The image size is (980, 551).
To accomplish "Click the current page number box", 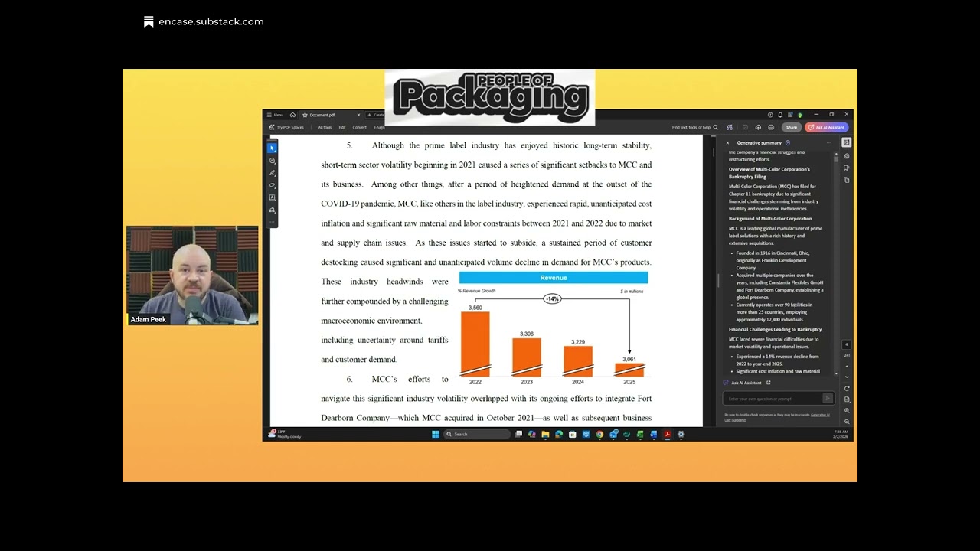I will point(847,344).
